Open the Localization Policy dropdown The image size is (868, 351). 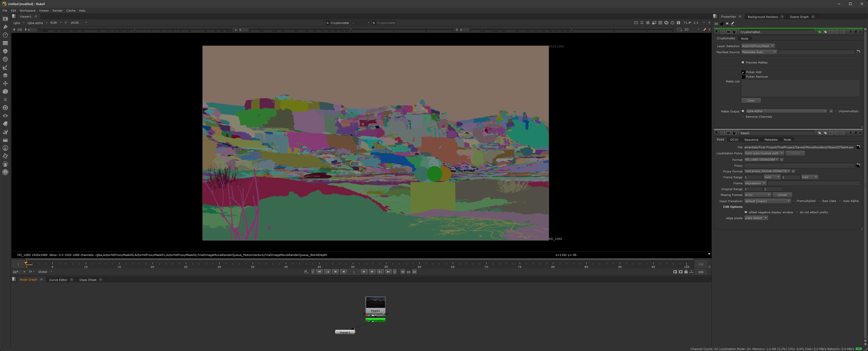coord(764,153)
